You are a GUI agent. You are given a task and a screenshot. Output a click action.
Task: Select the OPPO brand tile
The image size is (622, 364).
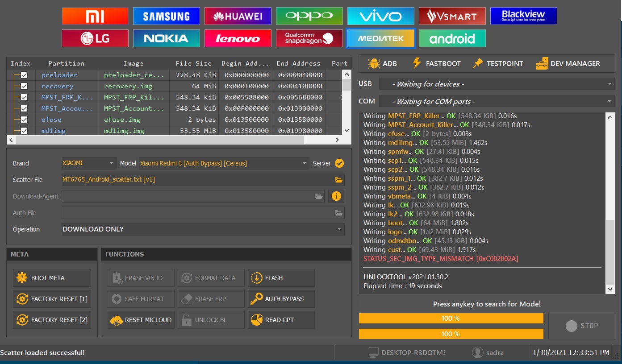click(x=309, y=16)
